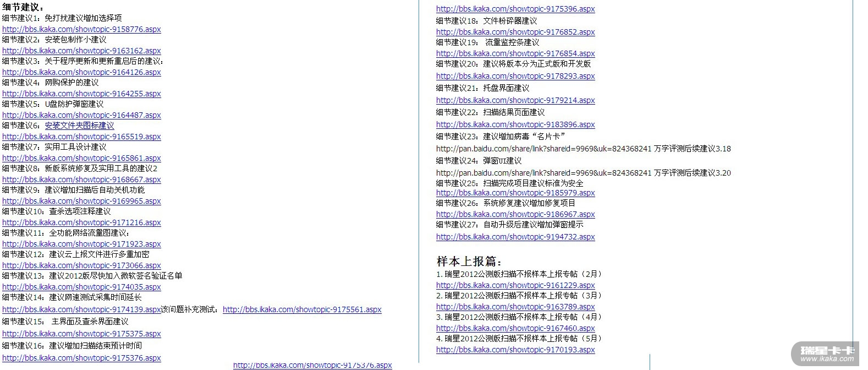Click text 细节建议20：建议将版本分为正式版和开发版
The image size is (868, 370).
point(514,64)
